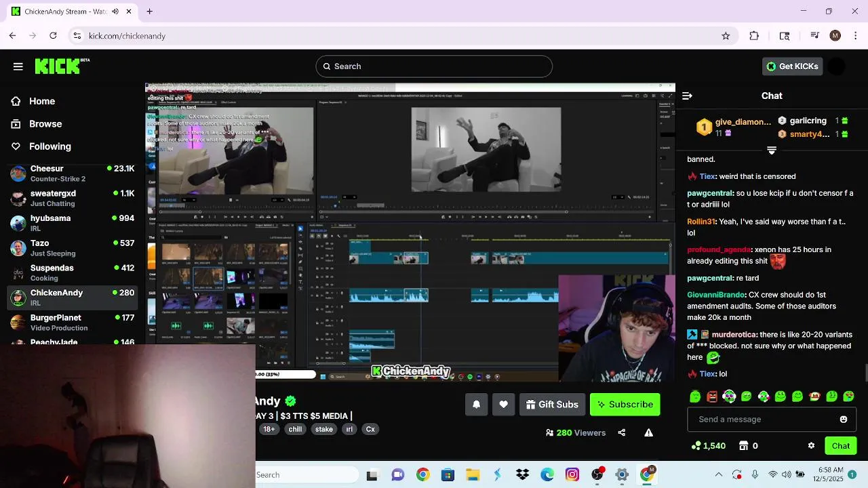Image resolution: width=868 pixels, height=488 pixels.
Task: Open smarty4... in the gift leaderboard
Action: (810, 134)
